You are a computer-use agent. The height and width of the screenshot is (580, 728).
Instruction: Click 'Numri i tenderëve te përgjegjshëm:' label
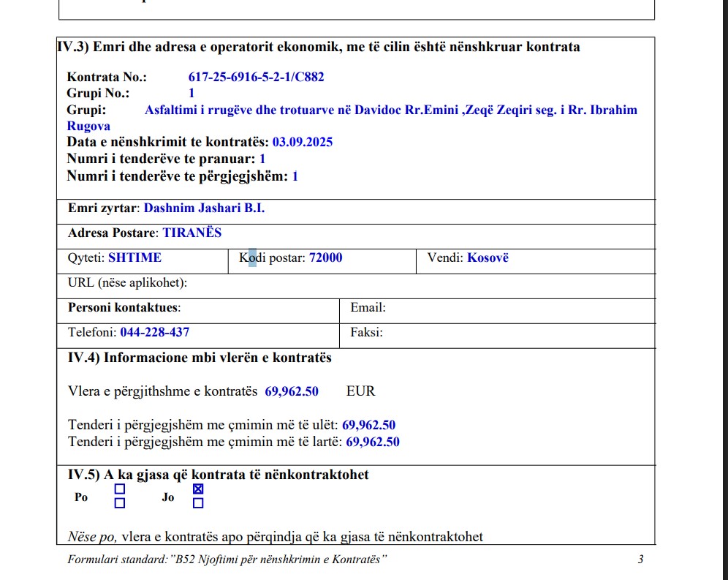[x=178, y=176]
